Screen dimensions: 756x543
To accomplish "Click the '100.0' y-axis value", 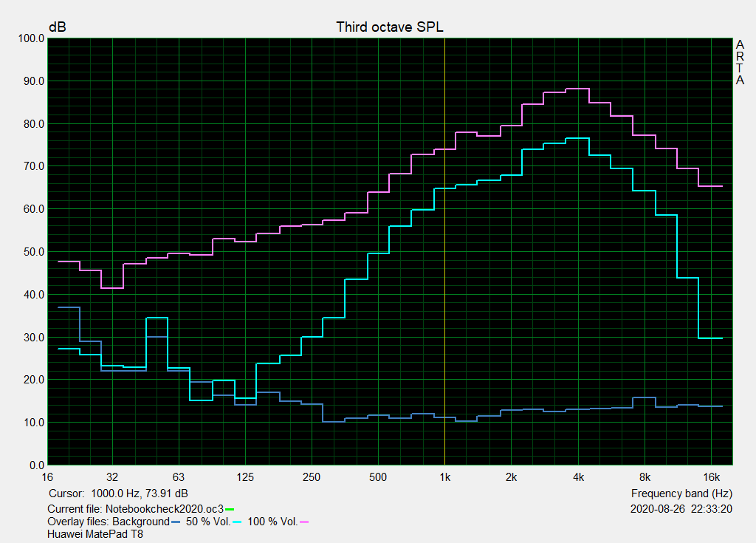I will (31, 38).
